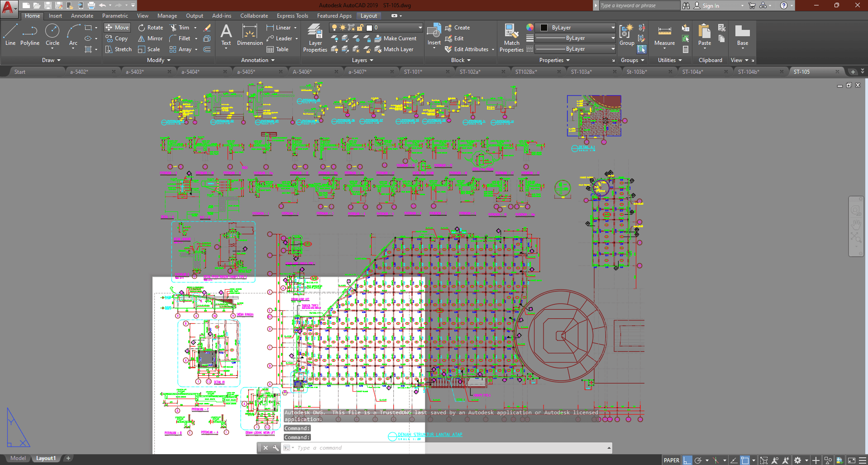Select the Line drawing tool

(x=10, y=35)
